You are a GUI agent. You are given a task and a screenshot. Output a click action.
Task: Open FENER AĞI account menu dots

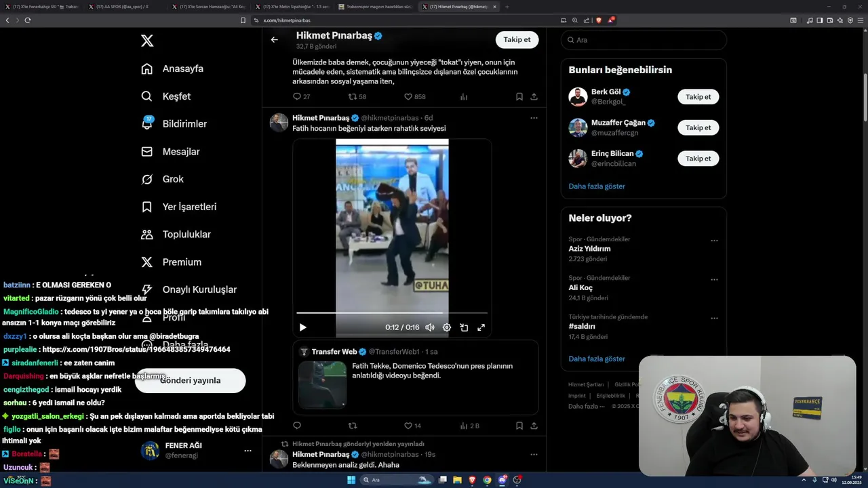[248, 451]
